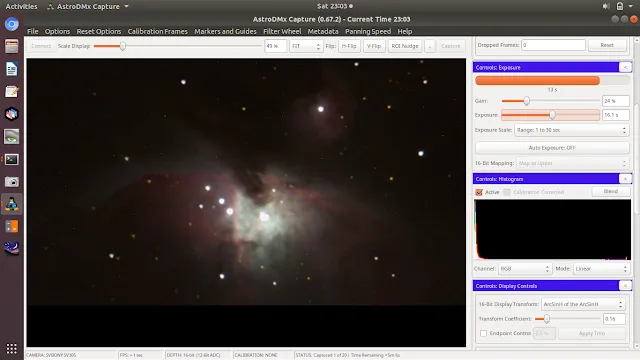Open the Exposure Scale range dropdown
This screenshot has width=640, height=360.
tap(571, 130)
